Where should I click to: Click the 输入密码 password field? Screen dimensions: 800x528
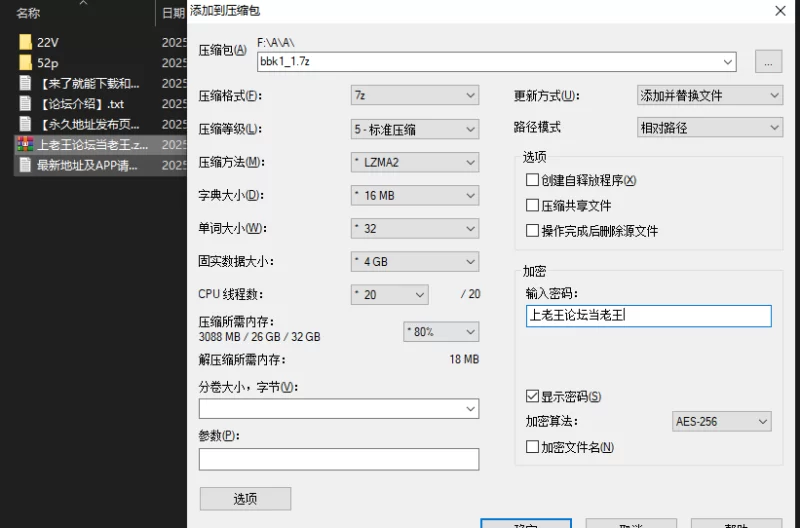648,316
